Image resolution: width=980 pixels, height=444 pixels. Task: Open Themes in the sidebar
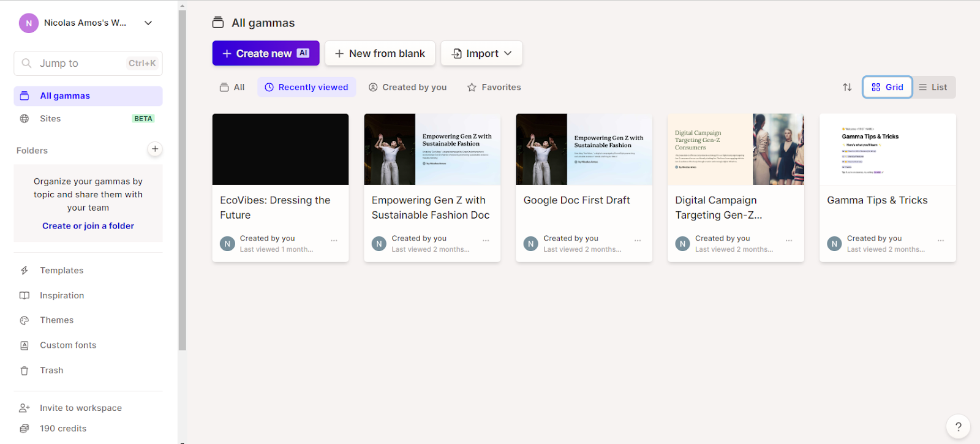tap(56, 320)
